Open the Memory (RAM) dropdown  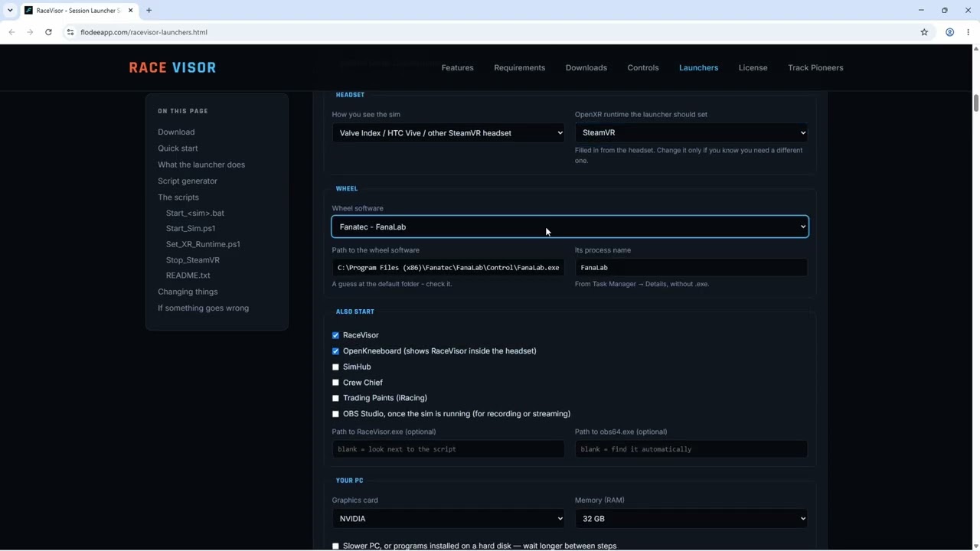(x=691, y=519)
